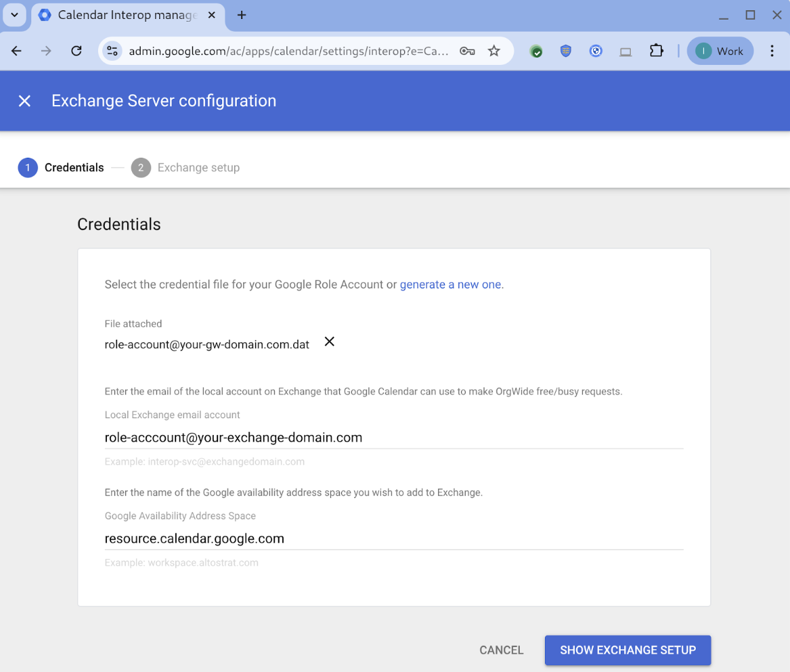Open site information icon in address bar
Viewport: 790px width, 672px height.
(x=112, y=51)
